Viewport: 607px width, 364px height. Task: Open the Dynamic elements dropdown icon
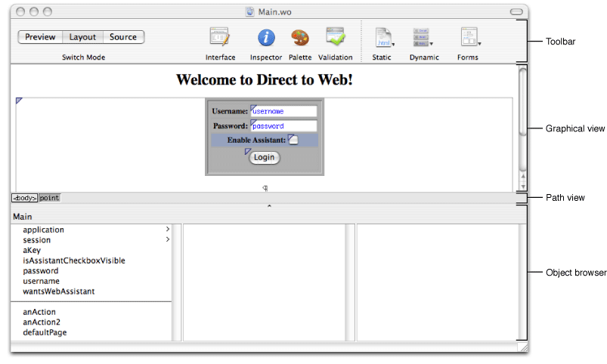pos(423,38)
